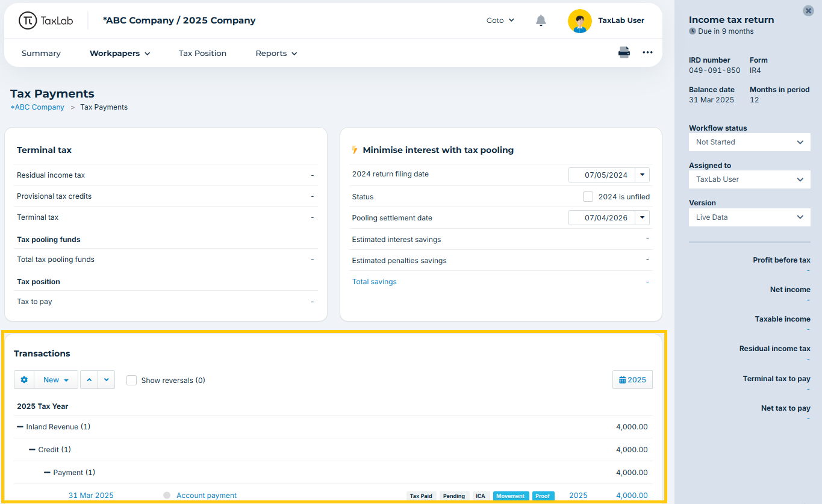This screenshot has width=822, height=504.
Task: Click the Estimated interest savings row
Action: pos(501,240)
